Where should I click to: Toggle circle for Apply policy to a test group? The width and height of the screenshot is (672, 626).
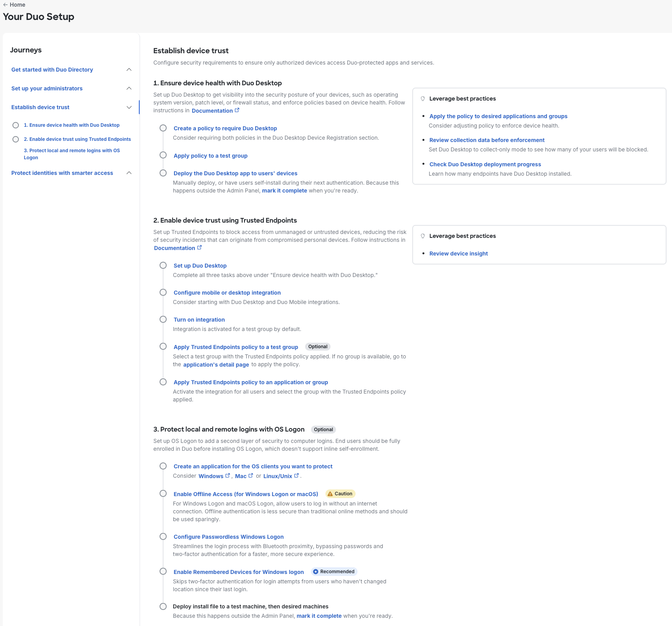[163, 155]
